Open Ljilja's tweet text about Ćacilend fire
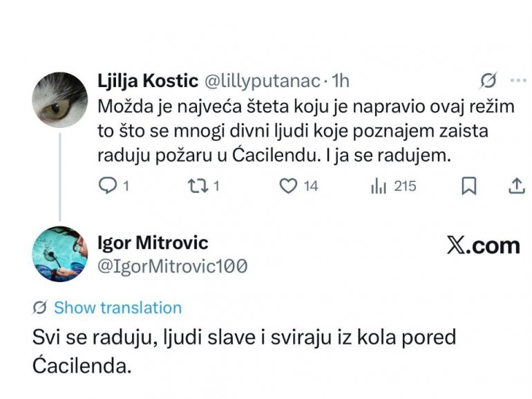 275,131
